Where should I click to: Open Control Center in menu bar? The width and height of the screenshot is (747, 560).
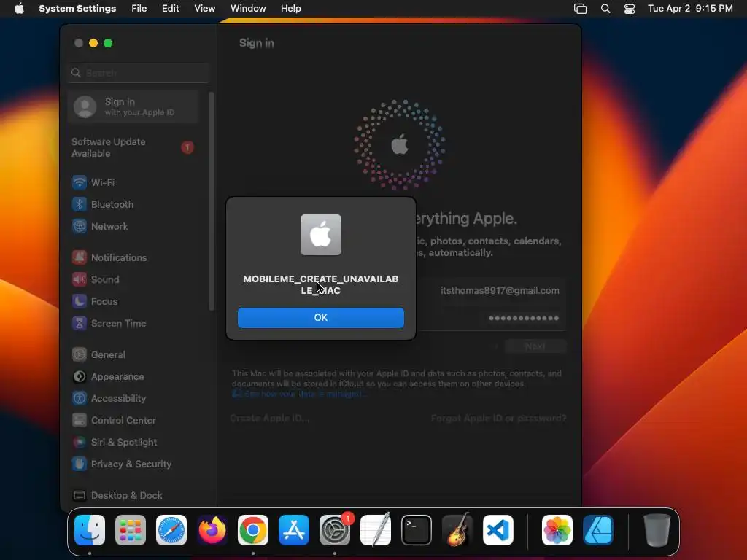pos(630,9)
